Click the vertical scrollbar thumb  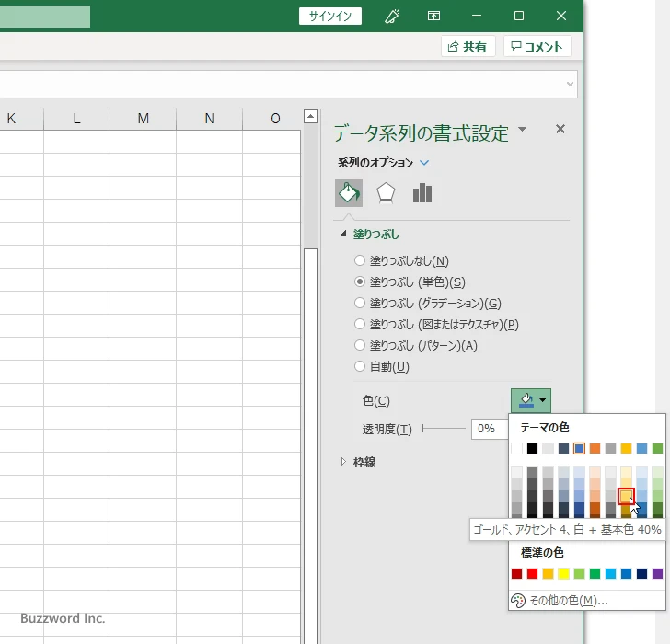[311, 446]
